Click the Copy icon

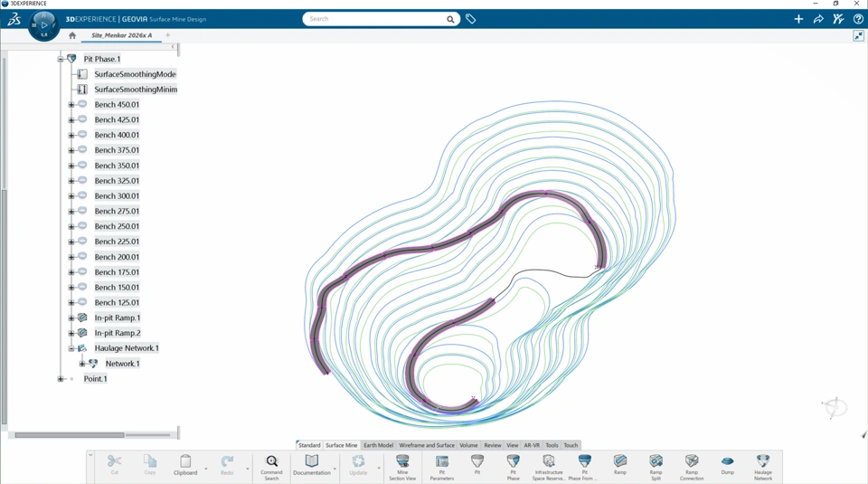coord(150,461)
